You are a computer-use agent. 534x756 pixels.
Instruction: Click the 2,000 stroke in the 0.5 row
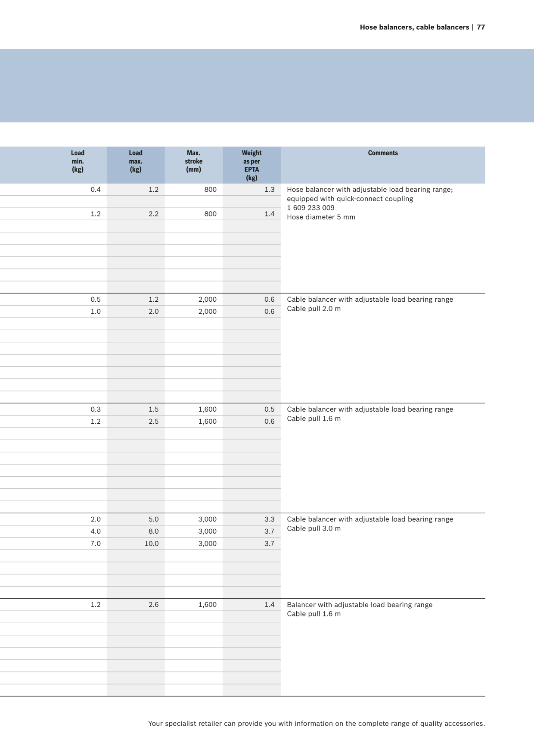(208, 300)
